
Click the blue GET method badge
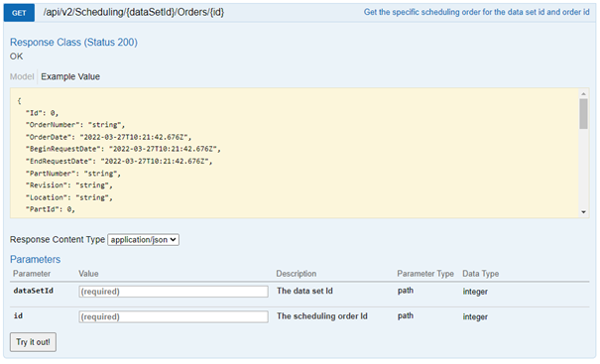(x=19, y=13)
